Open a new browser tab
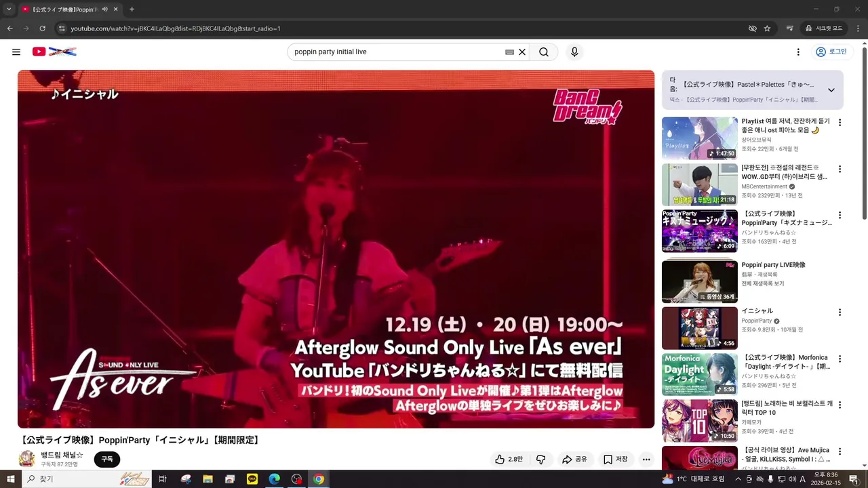Viewport: 868px width, 488px height. tap(132, 9)
